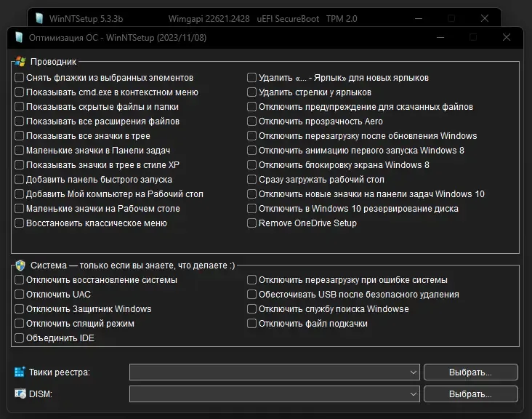Enable Показывать значки в трее в стиле XP
The height and width of the screenshot is (419, 532).
[x=20, y=164]
